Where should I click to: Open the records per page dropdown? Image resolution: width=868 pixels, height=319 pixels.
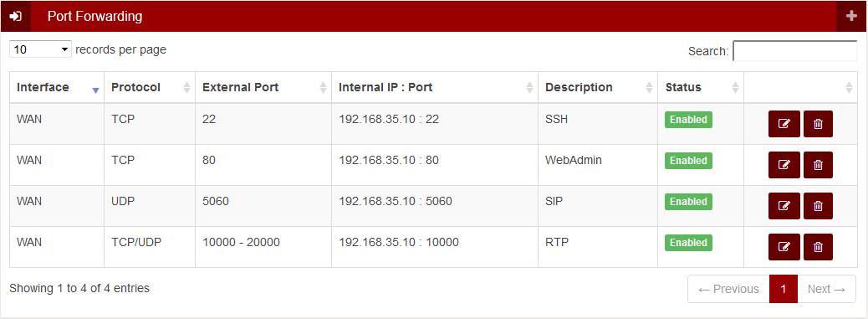pyautogui.click(x=40, y=49)
